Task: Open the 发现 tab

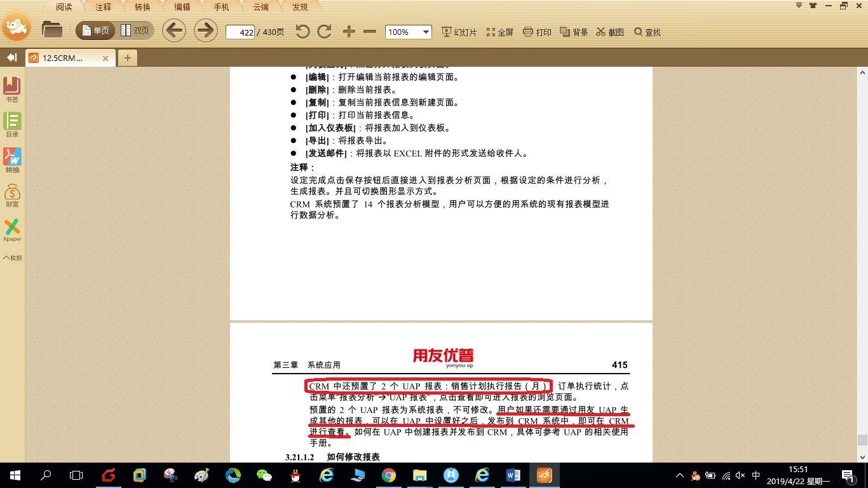Action: (300, 7)
